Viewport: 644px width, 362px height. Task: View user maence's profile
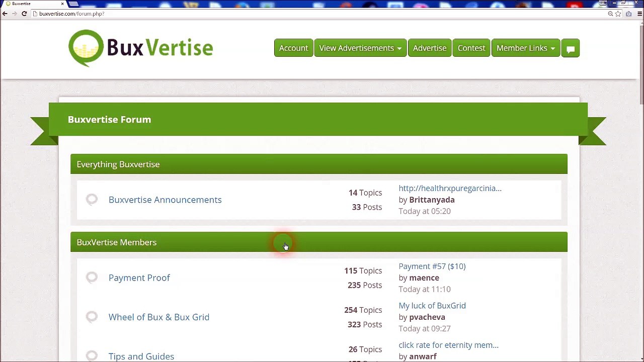click(x=424, y=278)
